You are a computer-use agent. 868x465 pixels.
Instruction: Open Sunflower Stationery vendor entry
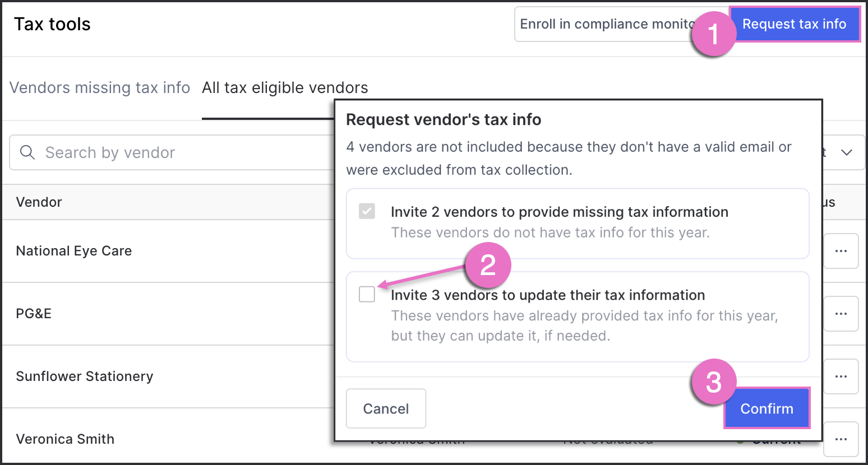tap(84, 376)
